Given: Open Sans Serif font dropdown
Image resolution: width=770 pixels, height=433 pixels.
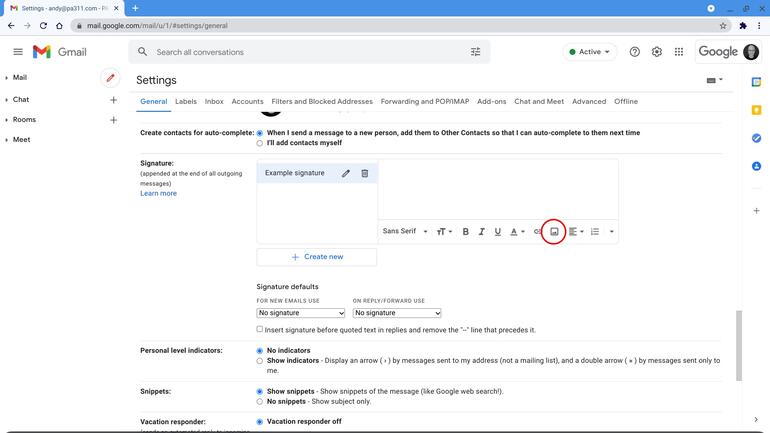Looking at the screenshot, I should 405,231.
